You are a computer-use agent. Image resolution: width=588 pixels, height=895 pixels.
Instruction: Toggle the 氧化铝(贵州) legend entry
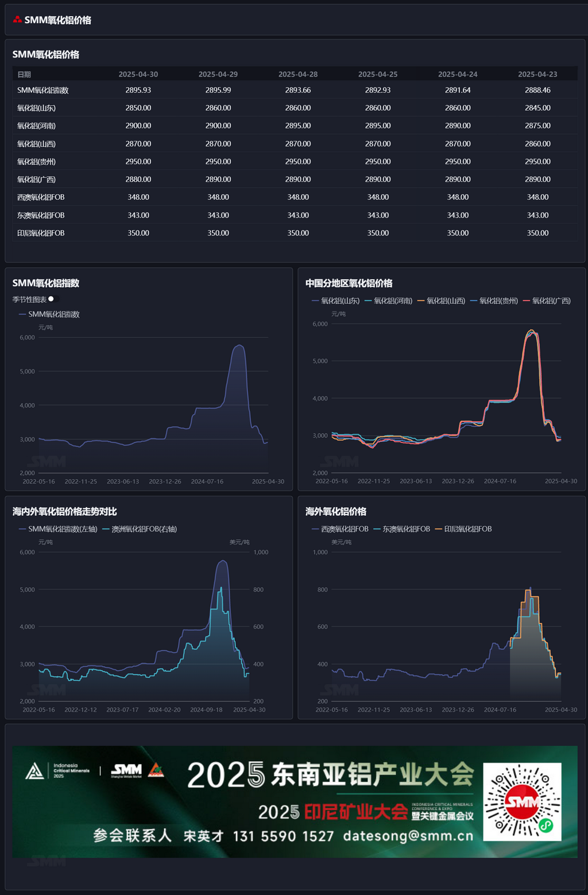tap(494, 300)
